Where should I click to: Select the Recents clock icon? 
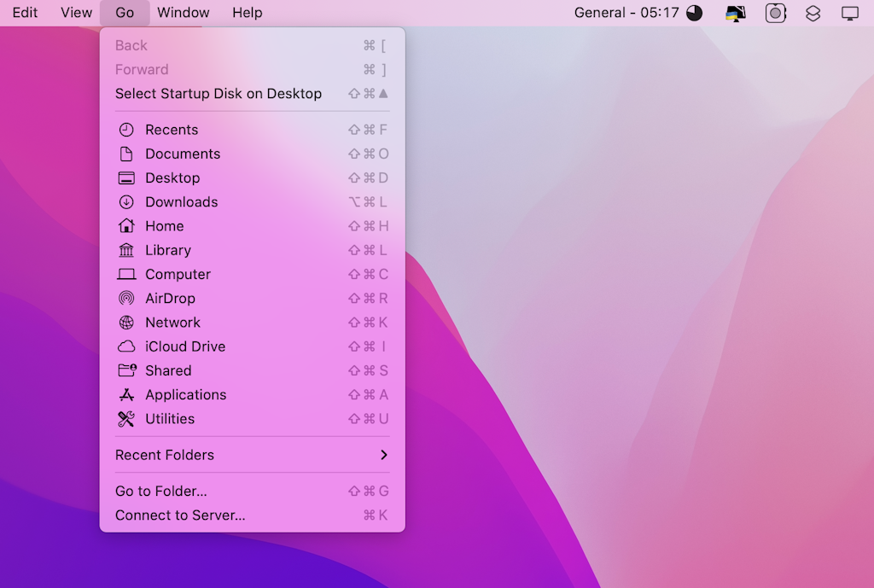pyautogui.click(x=126, y=129)
